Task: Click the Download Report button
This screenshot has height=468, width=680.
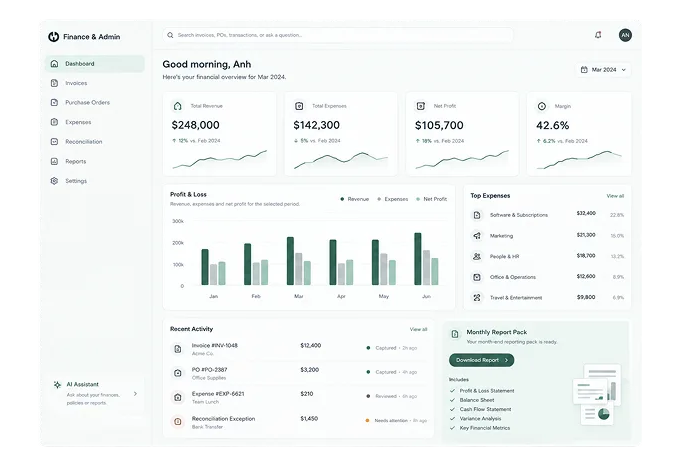Action: (x=481, y=360)
